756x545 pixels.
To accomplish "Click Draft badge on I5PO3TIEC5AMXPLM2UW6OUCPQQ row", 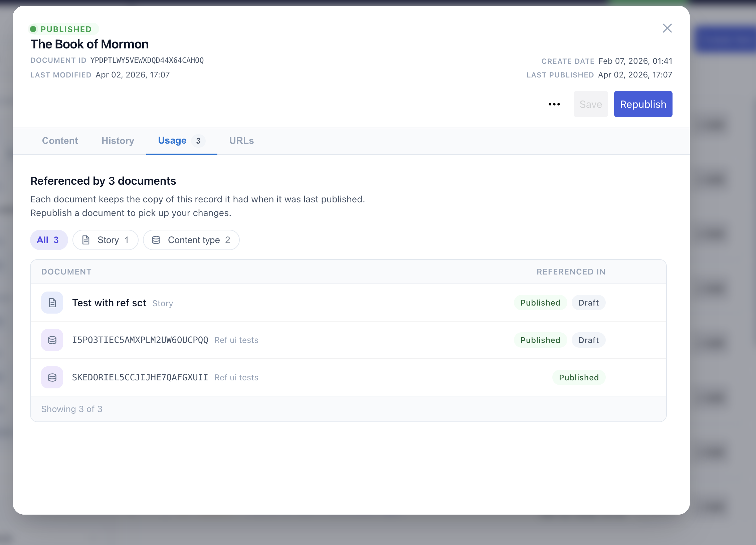I will click(588, 340).
